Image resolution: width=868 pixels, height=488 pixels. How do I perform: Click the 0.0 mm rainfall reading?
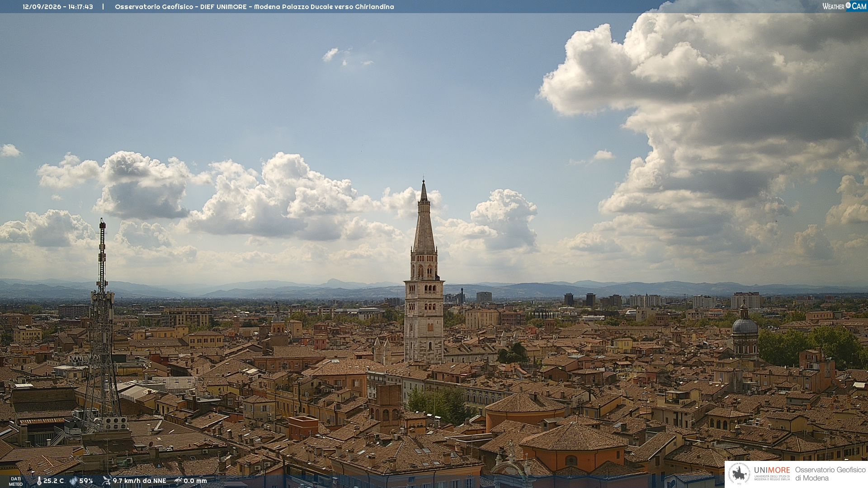tap(195, 481)
